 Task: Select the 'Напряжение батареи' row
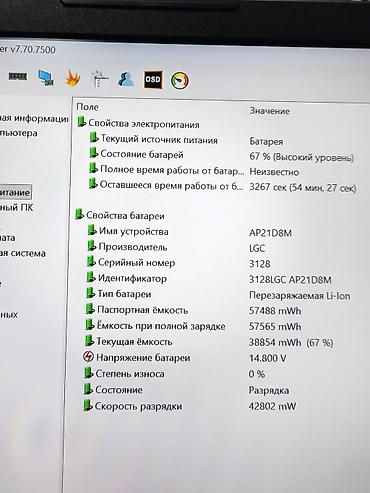click(x=185, y=358)
